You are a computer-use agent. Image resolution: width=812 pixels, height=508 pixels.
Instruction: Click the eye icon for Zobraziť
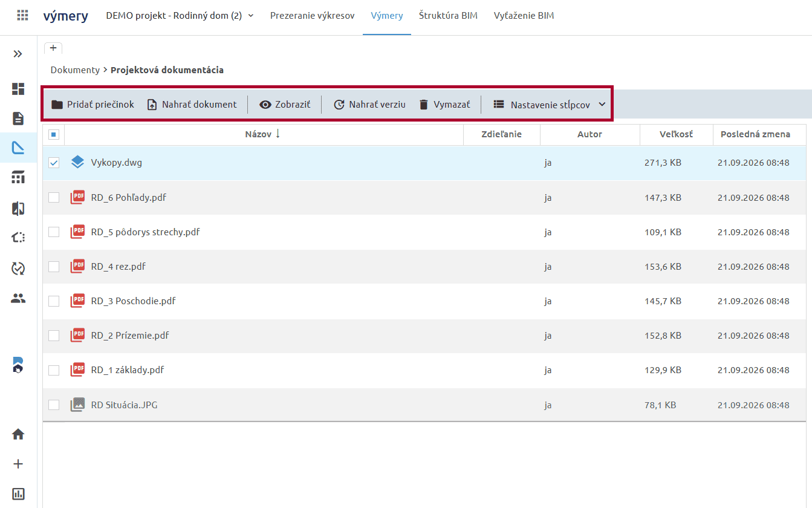(265, 105)
